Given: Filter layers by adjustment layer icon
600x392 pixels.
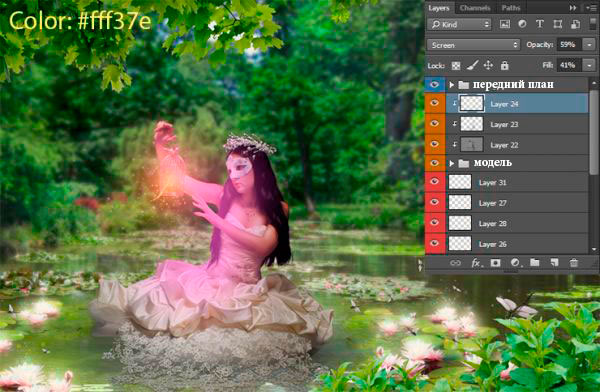Looking at the screenshot, I should click(x=522, y=24).
